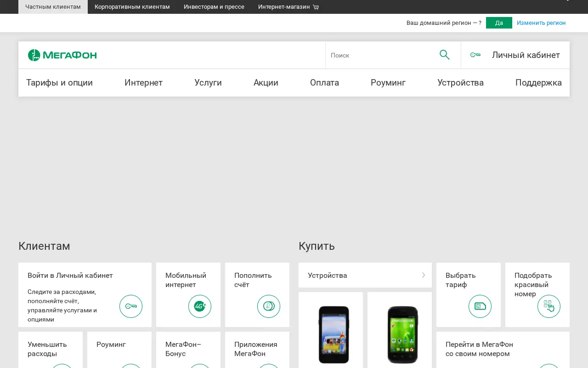
Task: Open Перейти в МегаФон со своим номером card
Action: click(x=503, y=350)
